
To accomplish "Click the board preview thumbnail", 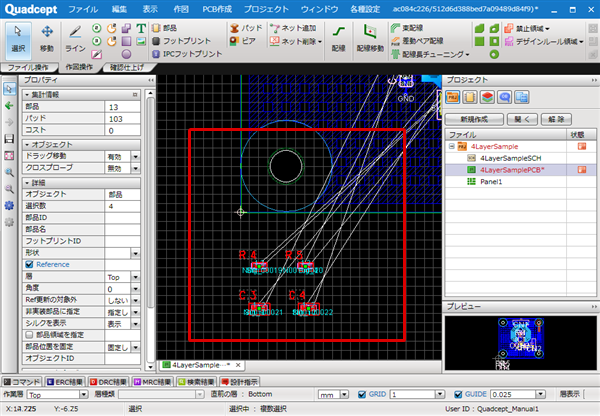I will (x=520, y=341).
